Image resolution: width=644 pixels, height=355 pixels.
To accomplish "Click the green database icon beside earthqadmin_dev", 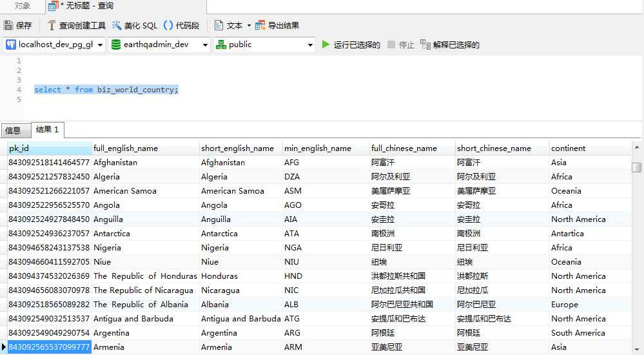I will click(x=116, y=45).
